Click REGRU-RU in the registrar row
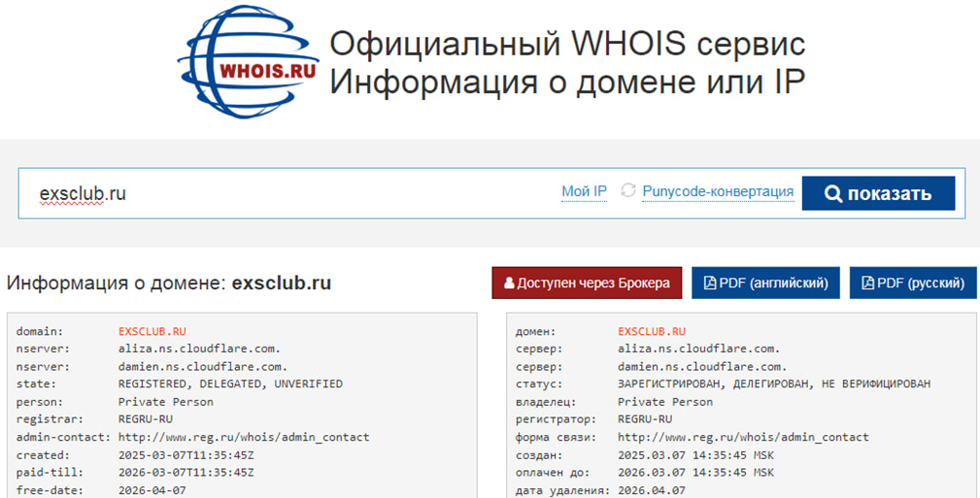980x498 pixels. (146, 419)
